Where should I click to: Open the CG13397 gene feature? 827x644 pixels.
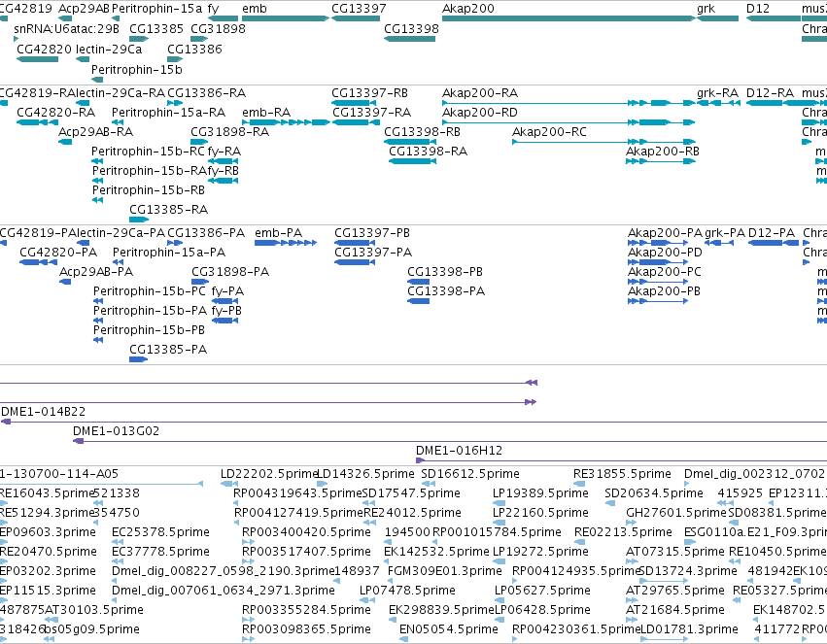(x=356, y=18)
